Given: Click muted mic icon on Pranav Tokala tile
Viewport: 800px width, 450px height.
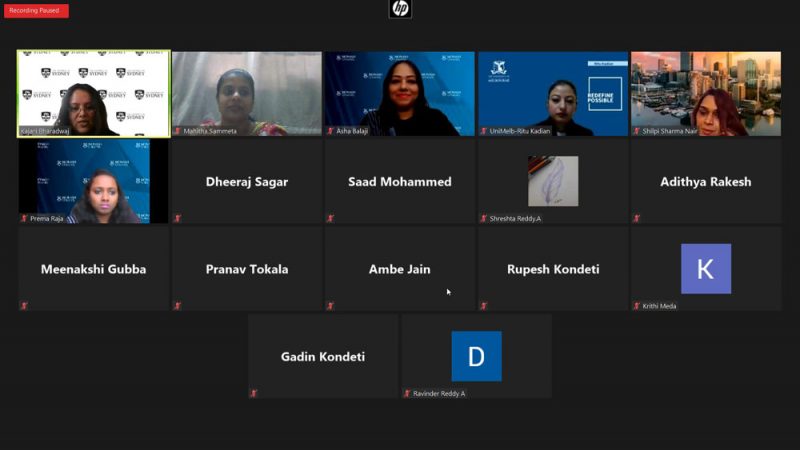Looking at the screenshot, I should (178, 306).
